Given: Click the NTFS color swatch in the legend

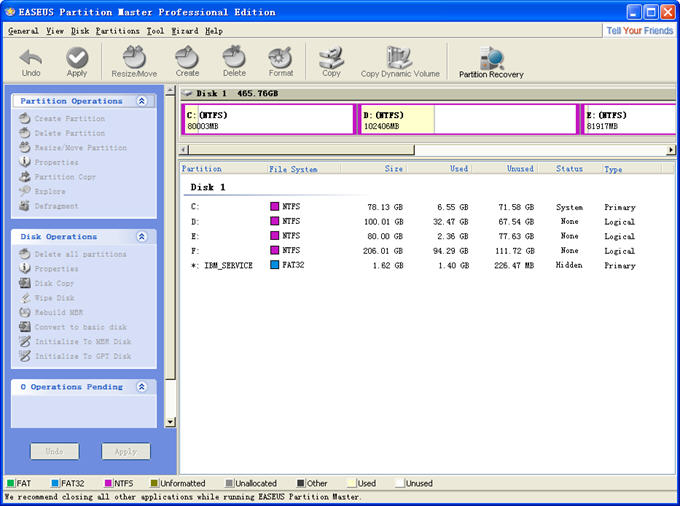Looking at the screenshot, I should pyautogui.click(x=107, y=484).
